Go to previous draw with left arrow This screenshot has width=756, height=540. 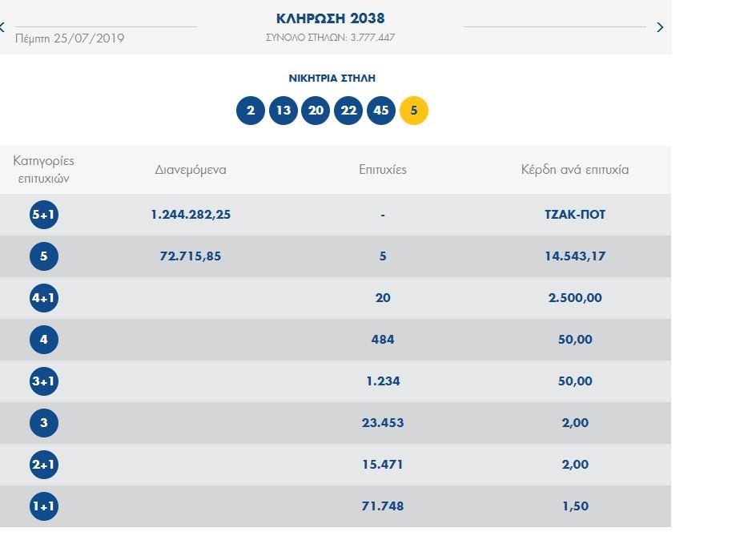tap(2, 27)
